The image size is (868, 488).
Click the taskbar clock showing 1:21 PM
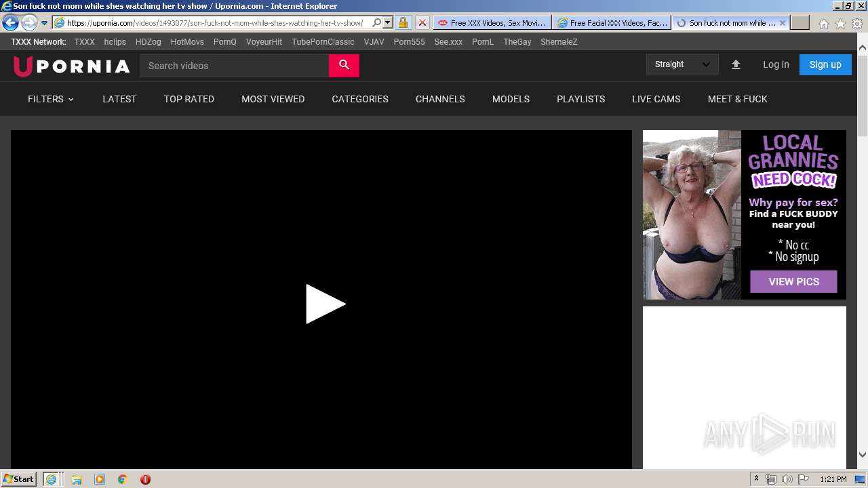coord(833,479)
